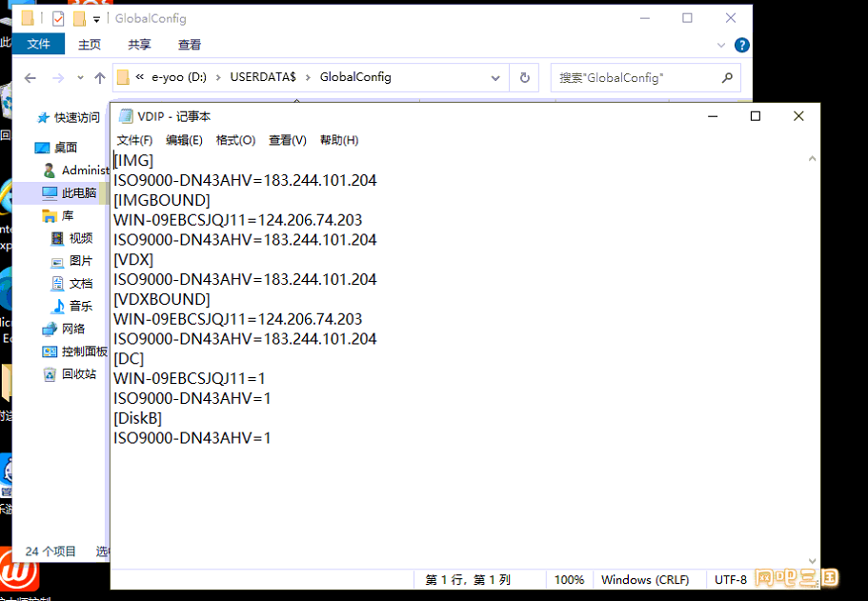
Task: Open Explorer help question mark
Action: pos(742,45)
